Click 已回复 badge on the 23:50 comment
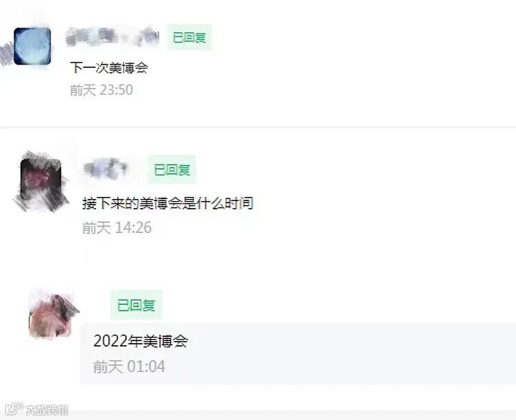 click(189, 37)
